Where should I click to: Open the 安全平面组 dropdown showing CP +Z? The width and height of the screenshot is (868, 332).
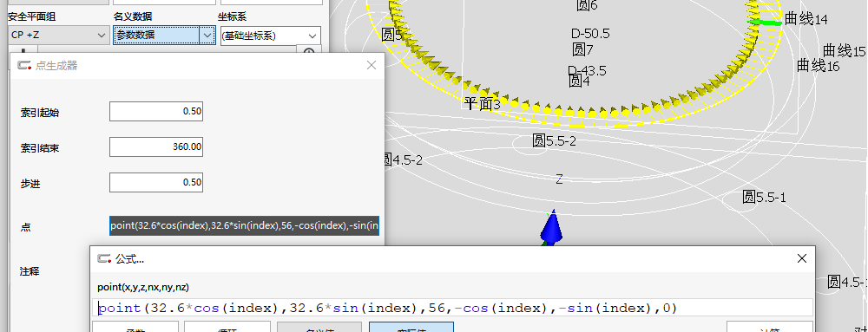coord(58,36)
